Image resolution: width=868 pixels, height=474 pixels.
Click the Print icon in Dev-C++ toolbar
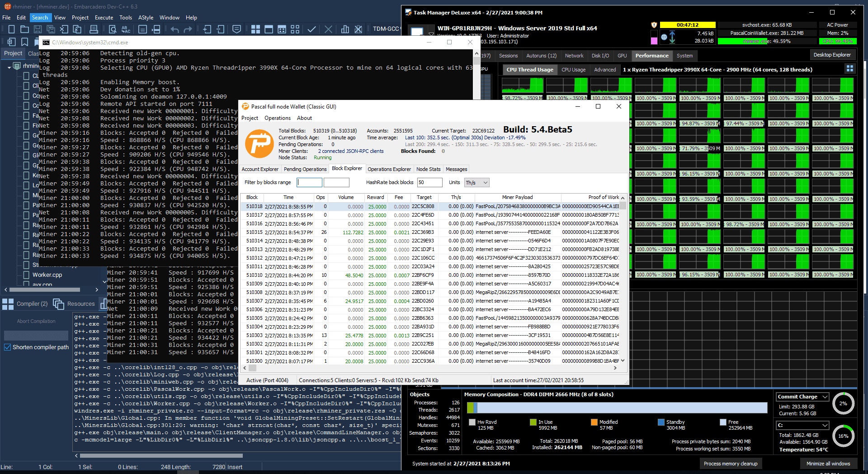94,29
